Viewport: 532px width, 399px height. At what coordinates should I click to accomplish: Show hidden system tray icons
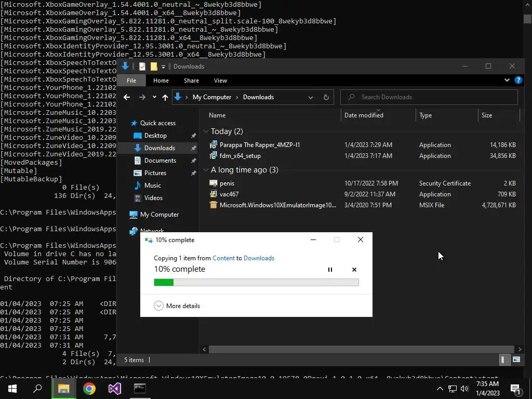[x=440, y=389]
